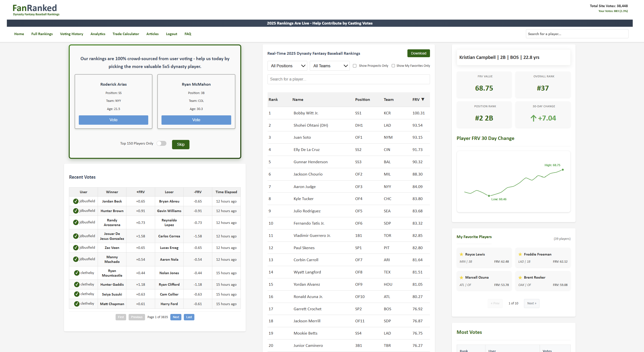Click FRV column sort arrow
The width and height of the screenshot is (644, 352).
[x=423, y=99]
